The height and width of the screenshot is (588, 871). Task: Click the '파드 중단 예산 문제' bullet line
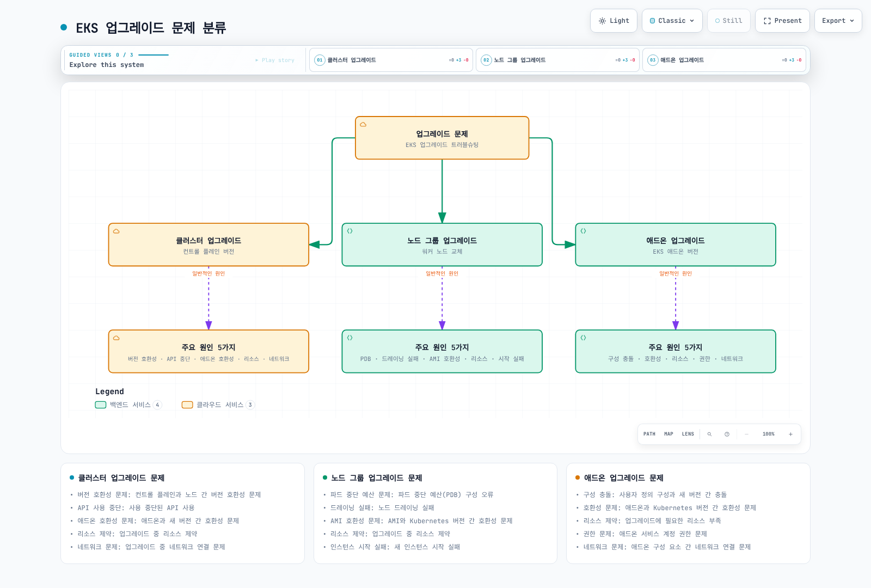(x=412, y=495)
